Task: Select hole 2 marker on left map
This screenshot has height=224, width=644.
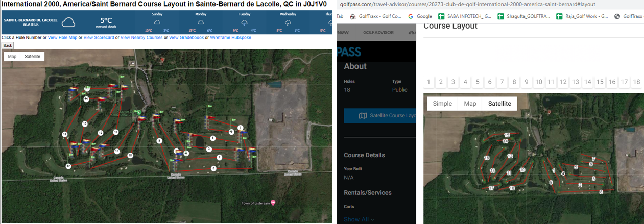Action: 219,157
